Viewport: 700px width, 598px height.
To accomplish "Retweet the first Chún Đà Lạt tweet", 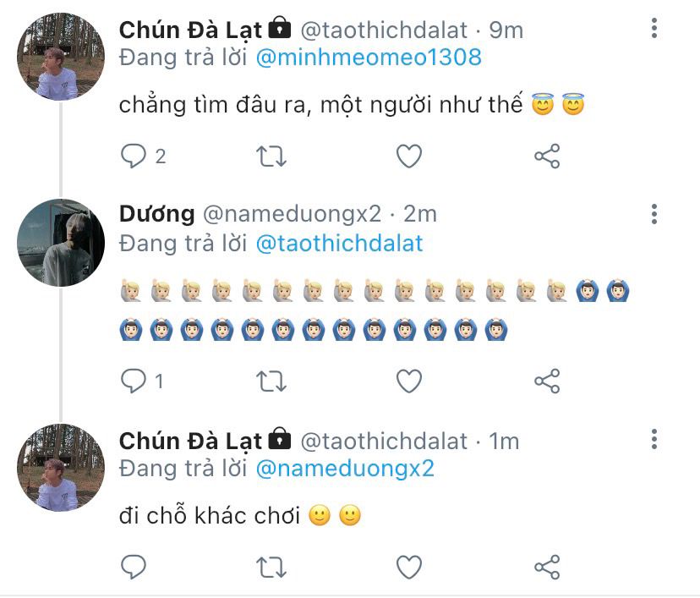I will point(271,156).
